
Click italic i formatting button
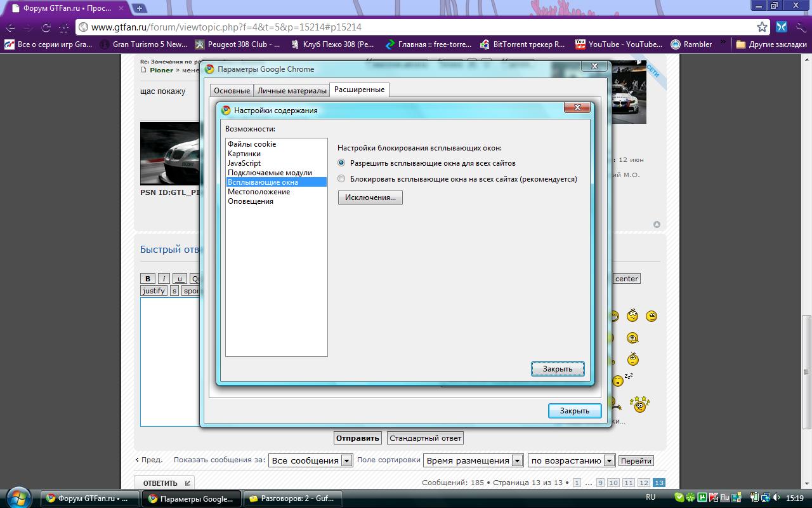164,279
